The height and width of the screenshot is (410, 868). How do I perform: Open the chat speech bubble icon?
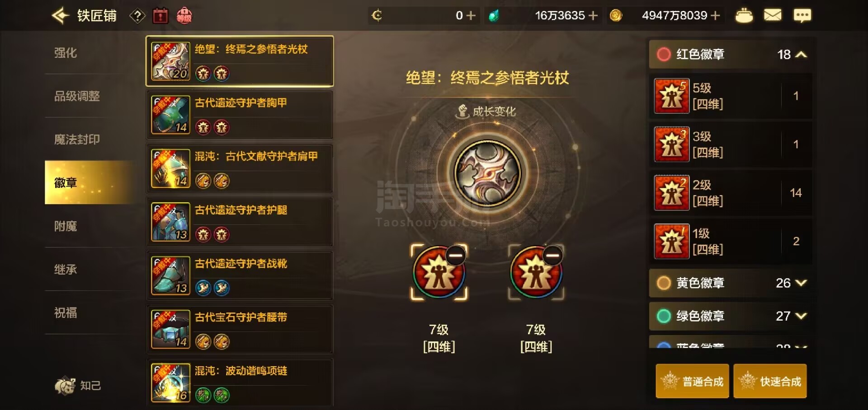802,16
